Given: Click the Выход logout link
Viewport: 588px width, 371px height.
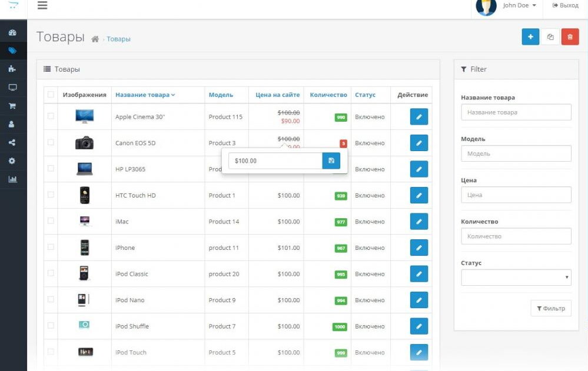Looking at the screenshot, I should tap(565, 6).
